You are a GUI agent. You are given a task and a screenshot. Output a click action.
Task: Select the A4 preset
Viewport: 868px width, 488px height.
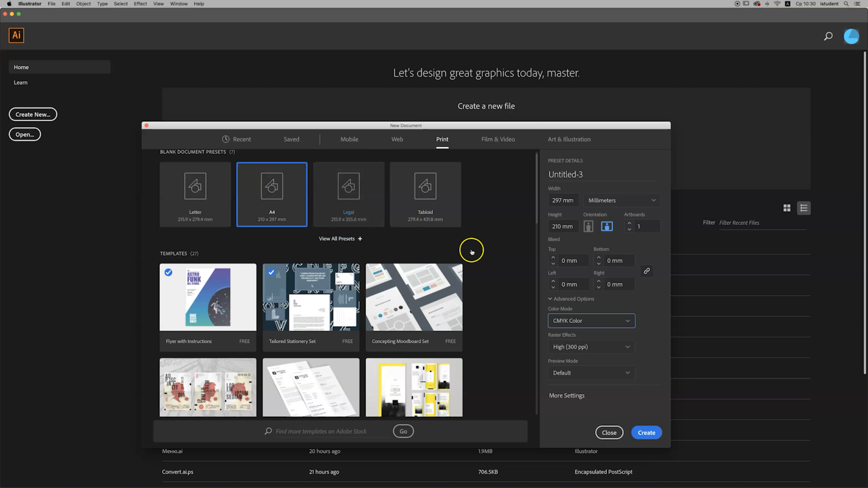coord(272,194)
